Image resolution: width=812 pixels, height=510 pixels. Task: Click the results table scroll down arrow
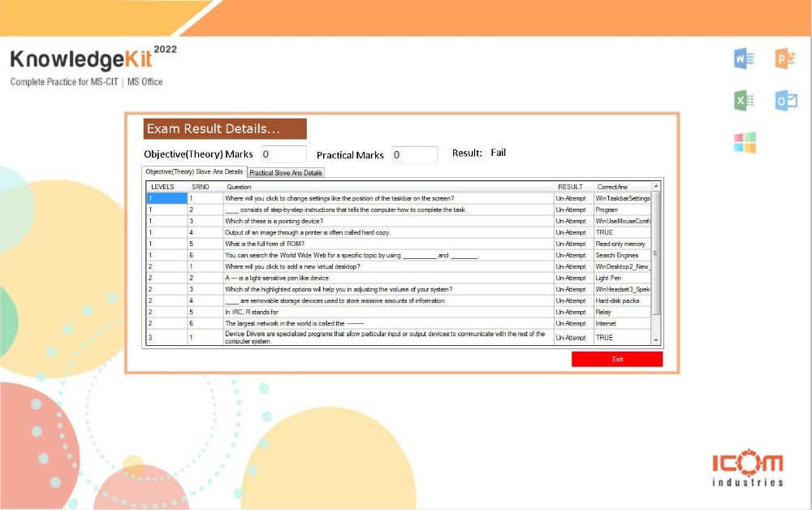[x=655, y=340]
